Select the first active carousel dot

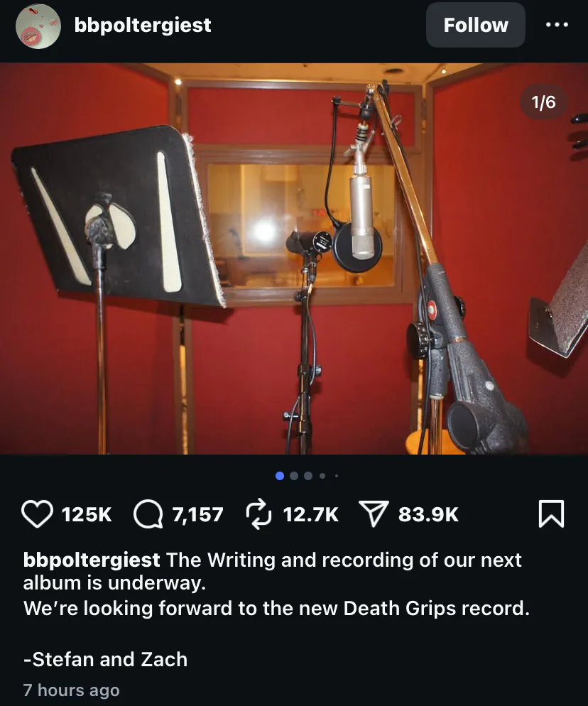point(280,476)
